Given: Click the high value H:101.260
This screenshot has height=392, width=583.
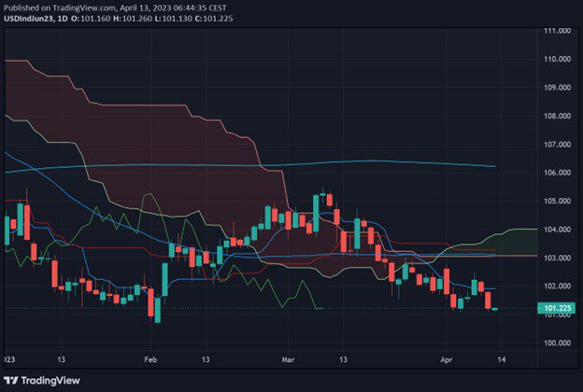Looking at the screenshot, I should [133, 19].
